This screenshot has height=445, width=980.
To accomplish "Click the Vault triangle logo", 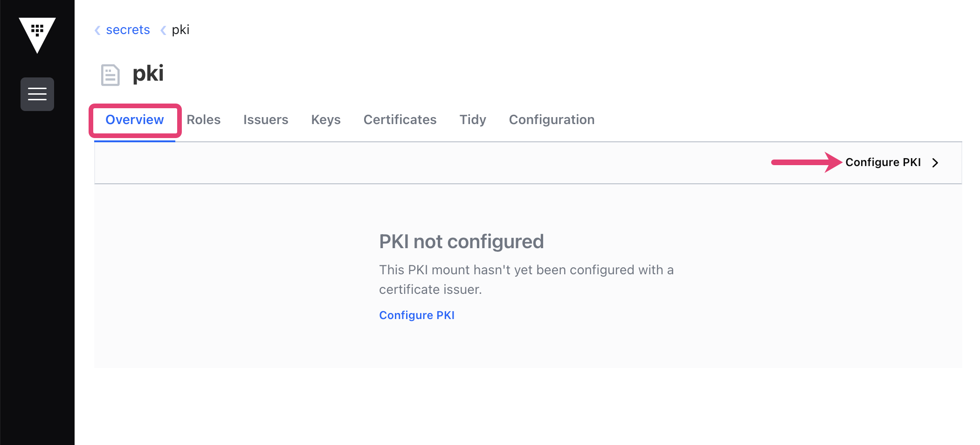I will tap(37, 35).
